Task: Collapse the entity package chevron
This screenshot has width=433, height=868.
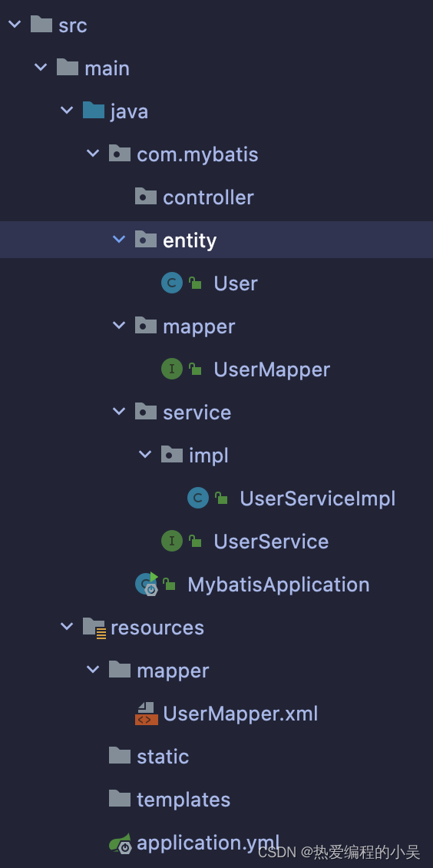Action: tap(120, 240)
